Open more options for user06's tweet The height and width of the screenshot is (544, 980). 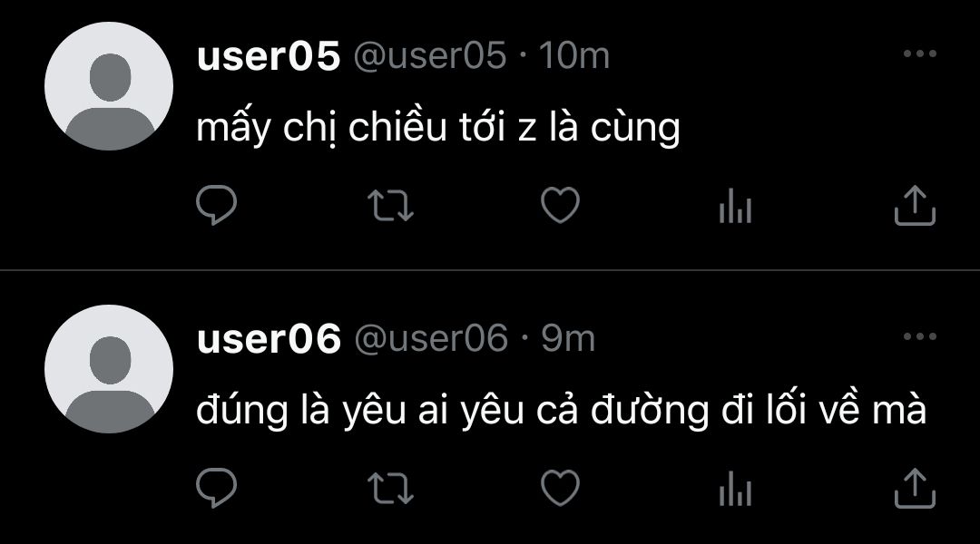(920, 336)
